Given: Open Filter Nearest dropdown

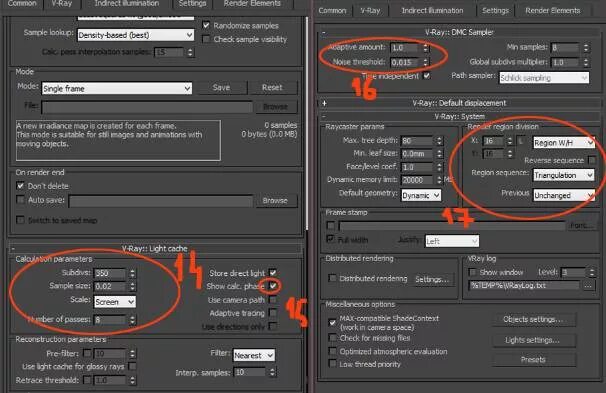Looking at the screenshot, I should tap(254, 355).
